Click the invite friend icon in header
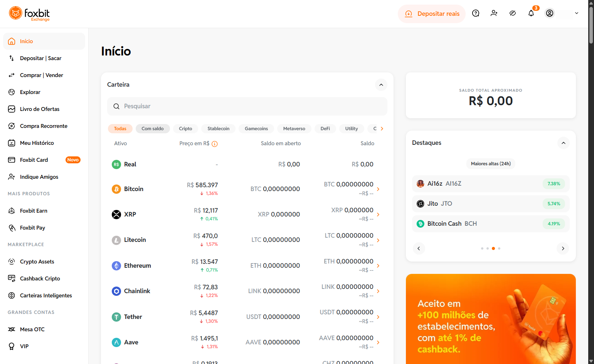The image size is (594, 364). [x=494, y=13]
